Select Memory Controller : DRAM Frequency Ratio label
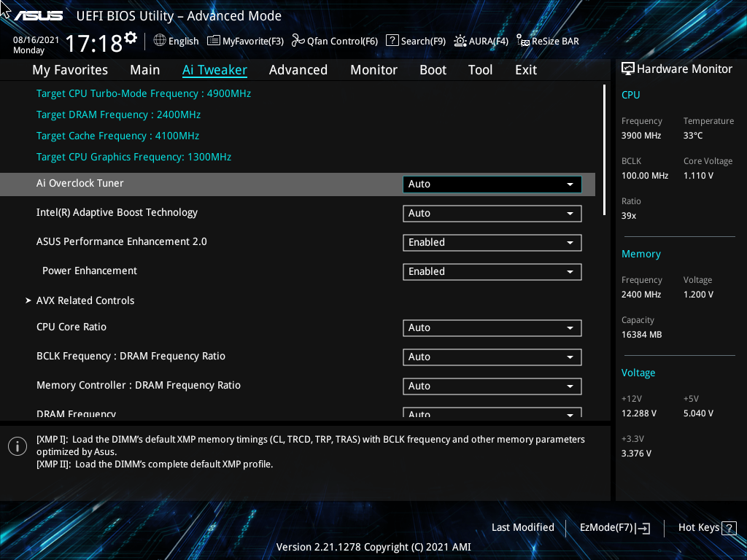747x560 pixels. pos(138,385)
